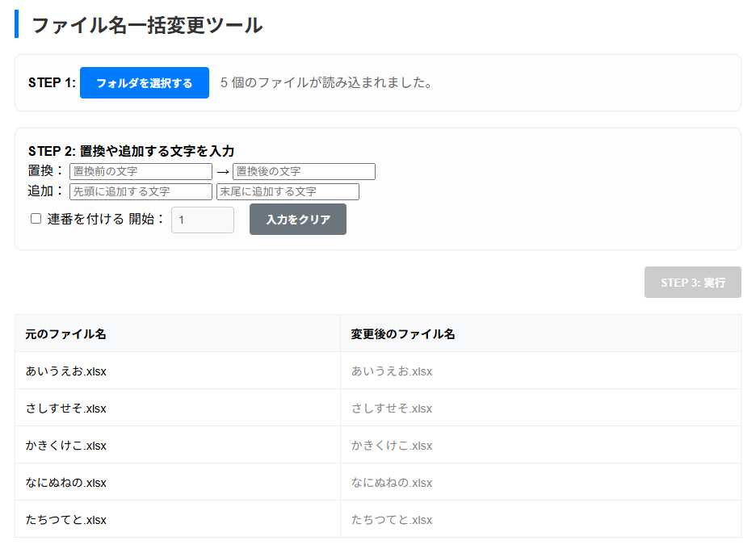Viewport: 756px width, 549px height.
Task: Click original file かきくけこ.xlsx
Action: pyautogui.click(x=66, y=446)
